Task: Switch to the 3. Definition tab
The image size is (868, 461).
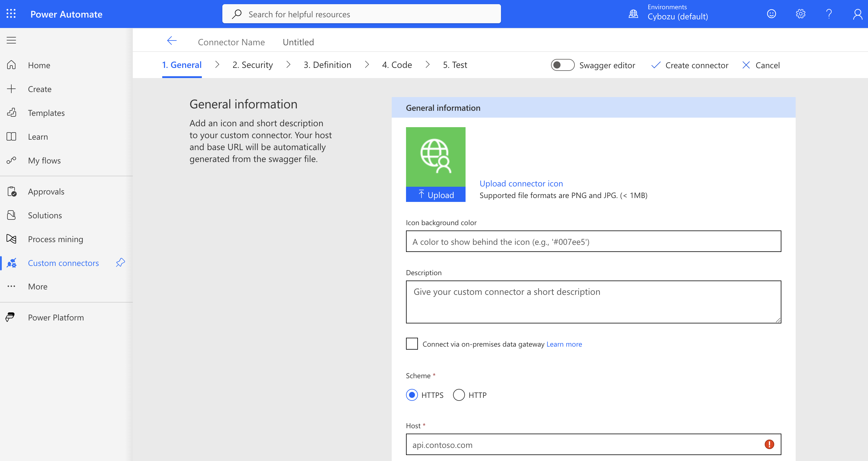Action: [327, 65]
